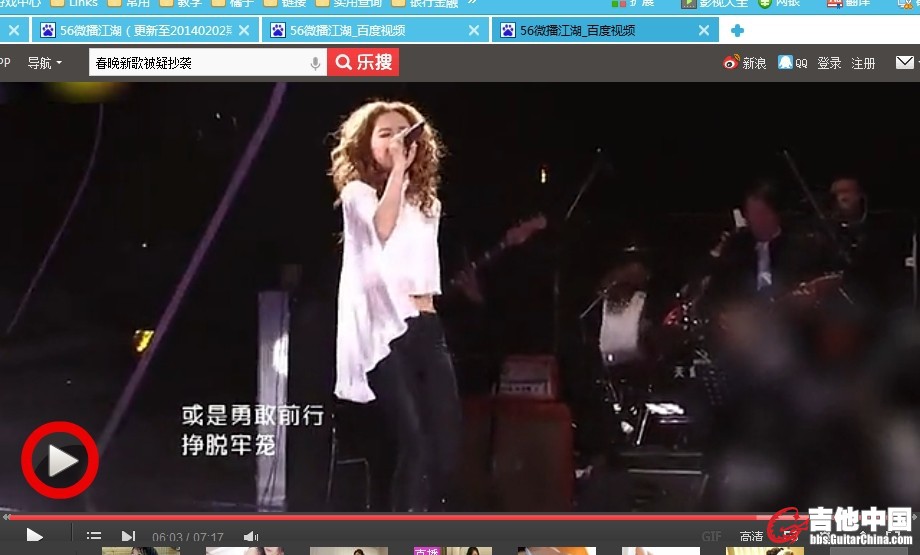Click the 登录 login link

coord(829,63)
